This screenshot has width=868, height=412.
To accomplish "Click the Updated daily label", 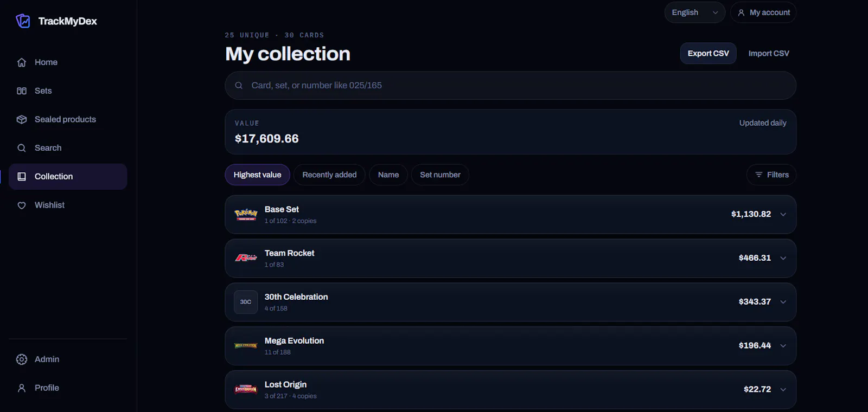I will tap(763, 123).
